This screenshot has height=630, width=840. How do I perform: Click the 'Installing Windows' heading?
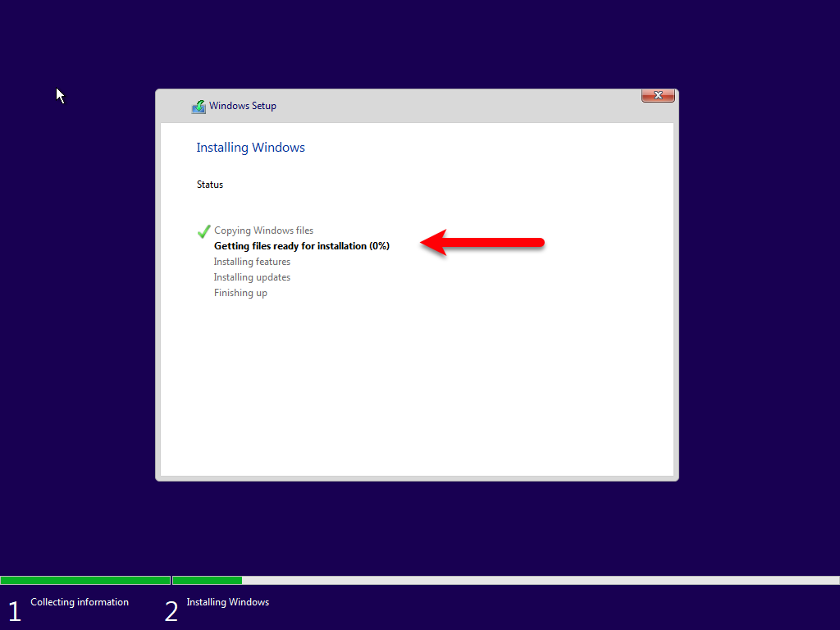250,148
